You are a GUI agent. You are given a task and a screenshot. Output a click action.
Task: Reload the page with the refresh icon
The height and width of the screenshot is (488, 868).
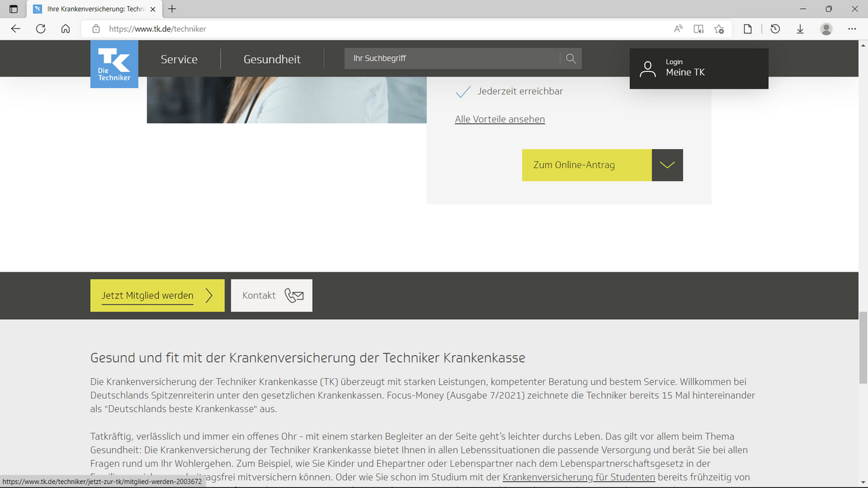coord(41,29)
